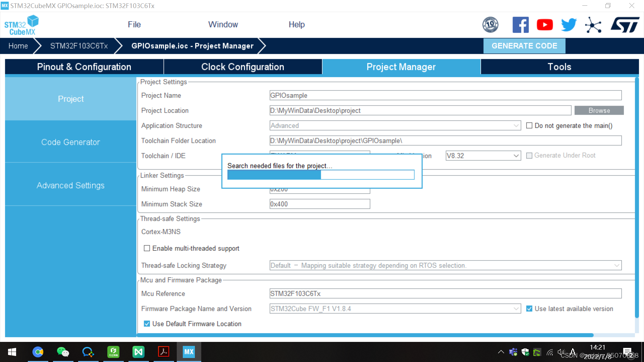Open ST Facebook page icon
The width and height of the screenshot is (644, 362).
(520, 25)
